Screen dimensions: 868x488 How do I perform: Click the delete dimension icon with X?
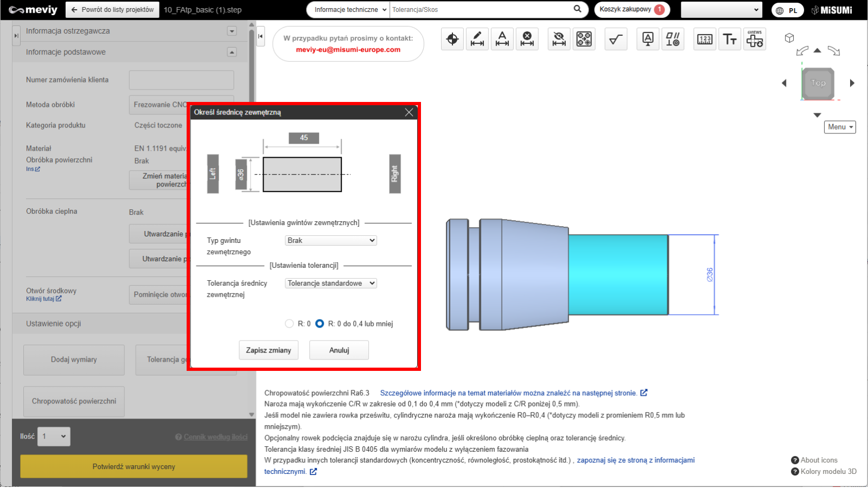click(x=527, y=39)
